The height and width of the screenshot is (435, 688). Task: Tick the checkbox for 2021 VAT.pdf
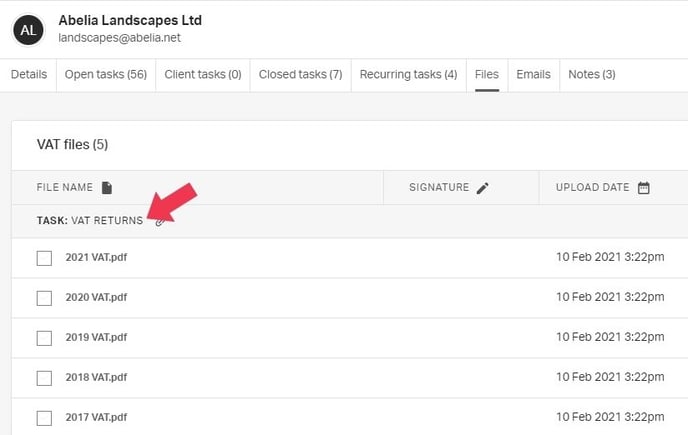pyautogui.click(x=44, y=258)
